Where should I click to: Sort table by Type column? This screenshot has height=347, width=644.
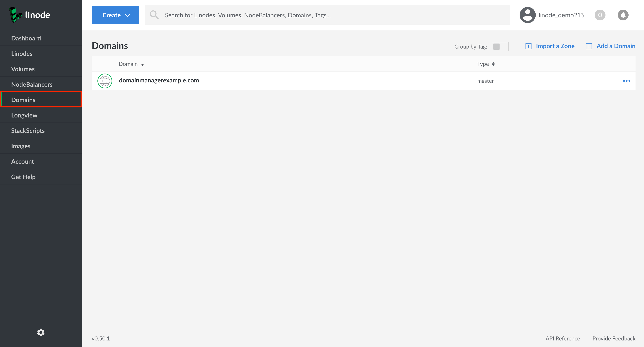(x=486, y=64)
